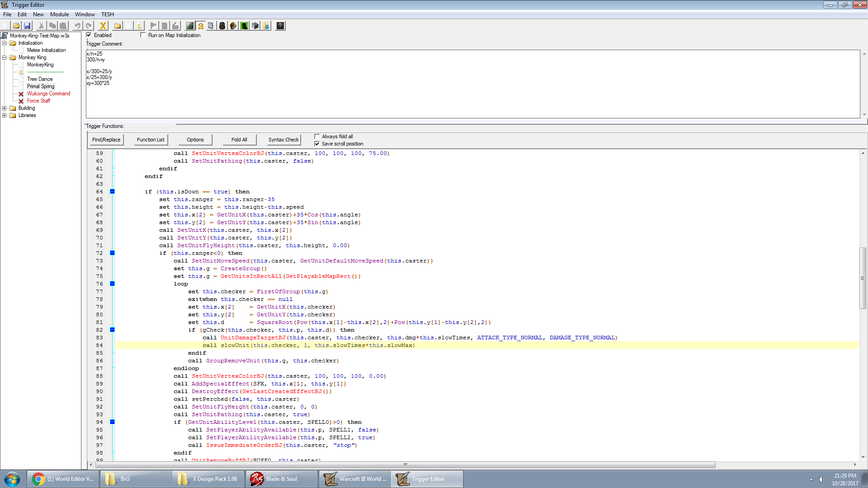Fold the code block at line 64
Screen dimensions: 868x488
pos(113,192)
